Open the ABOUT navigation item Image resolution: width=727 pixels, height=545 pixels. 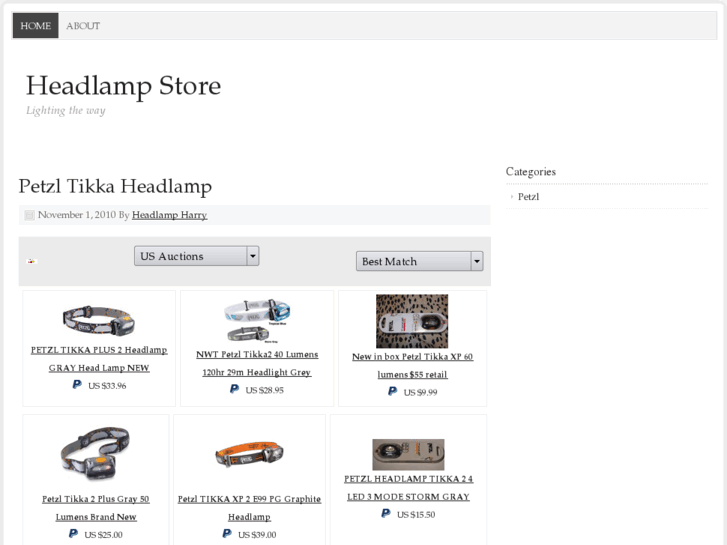pos(83,26)
